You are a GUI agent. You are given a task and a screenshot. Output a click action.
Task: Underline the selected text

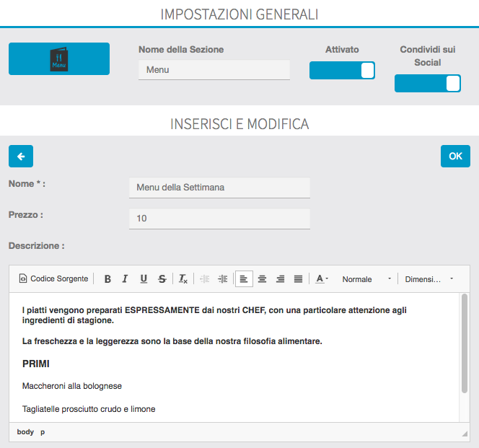(x=144, y=278)
